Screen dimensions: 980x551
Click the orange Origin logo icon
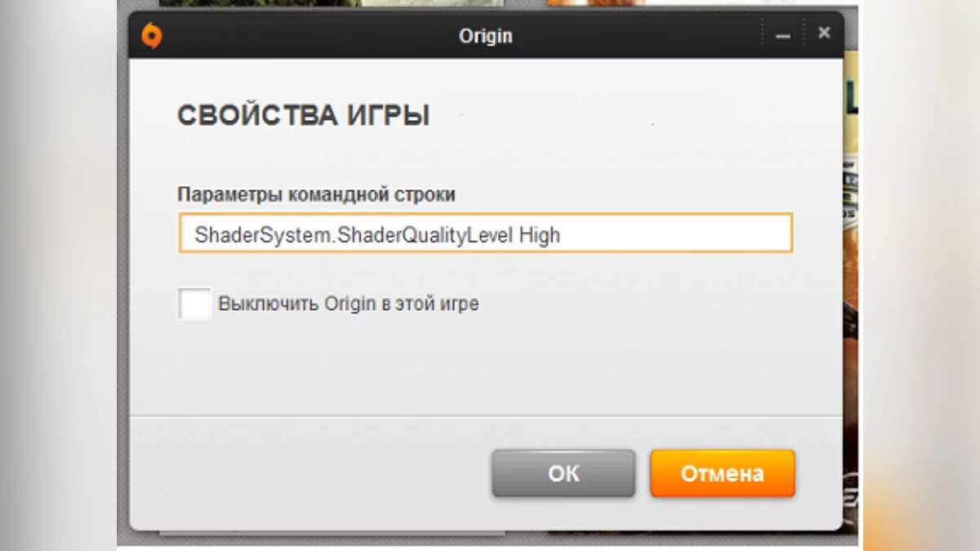coord(152,37)
